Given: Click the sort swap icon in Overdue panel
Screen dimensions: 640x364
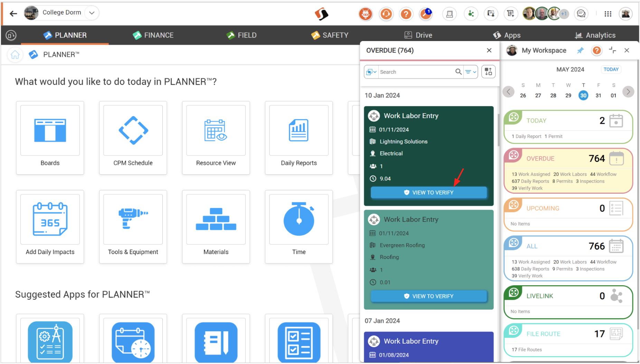Looking at the screenshot, I should click(488, 72).
